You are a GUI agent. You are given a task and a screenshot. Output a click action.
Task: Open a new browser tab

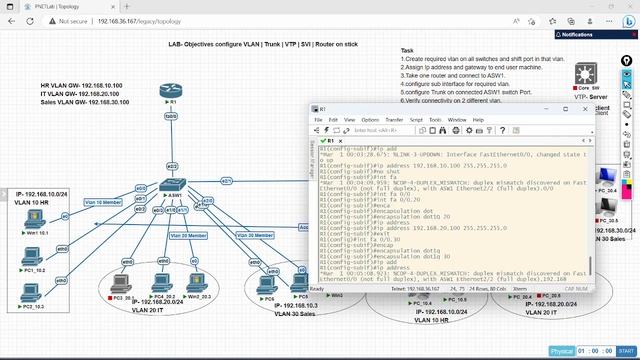click(x=127, y=7)
